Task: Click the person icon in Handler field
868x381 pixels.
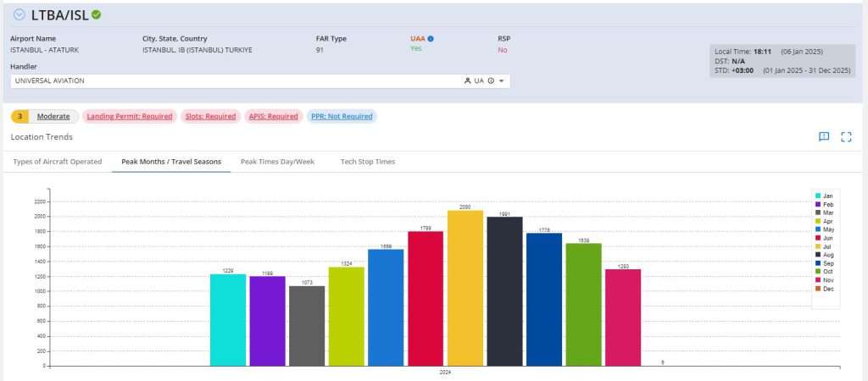Action: pyautogui.click(x=467, y=81)
